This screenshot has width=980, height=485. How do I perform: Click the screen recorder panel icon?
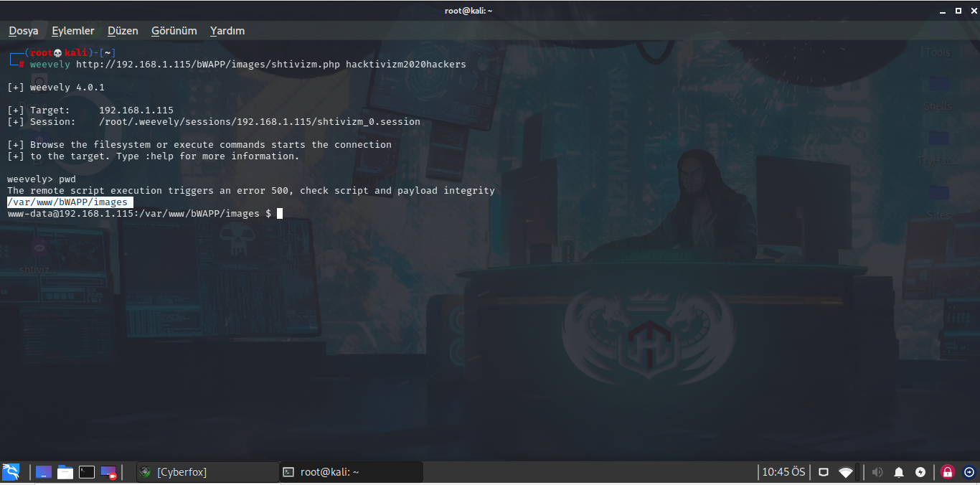(x=108, y=471)
